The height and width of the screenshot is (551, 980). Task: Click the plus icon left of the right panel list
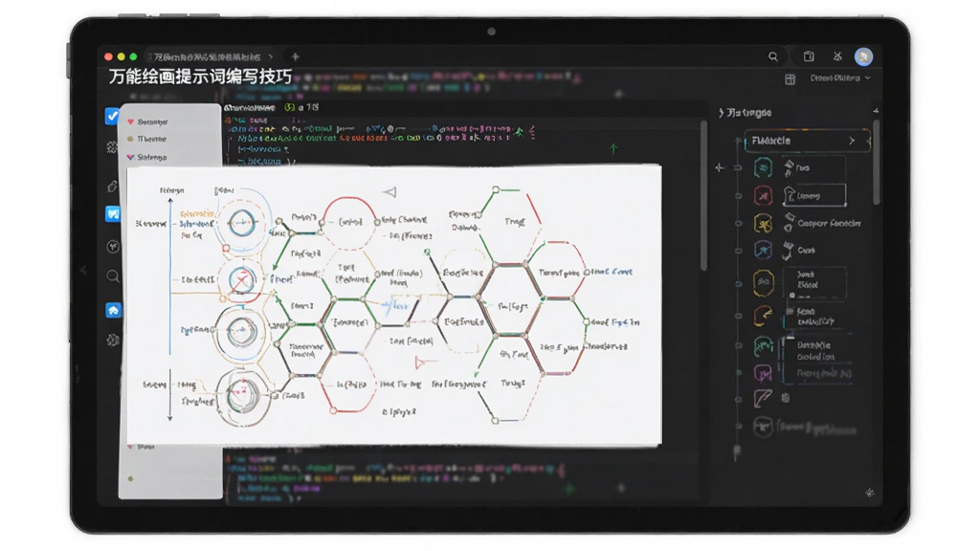point(720,167)
